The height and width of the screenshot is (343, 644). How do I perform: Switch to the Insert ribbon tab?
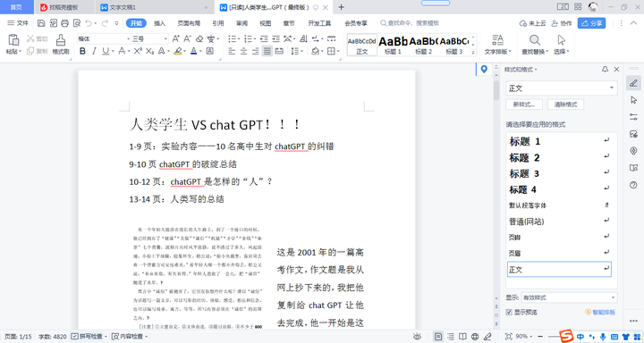tap(160, 23)
